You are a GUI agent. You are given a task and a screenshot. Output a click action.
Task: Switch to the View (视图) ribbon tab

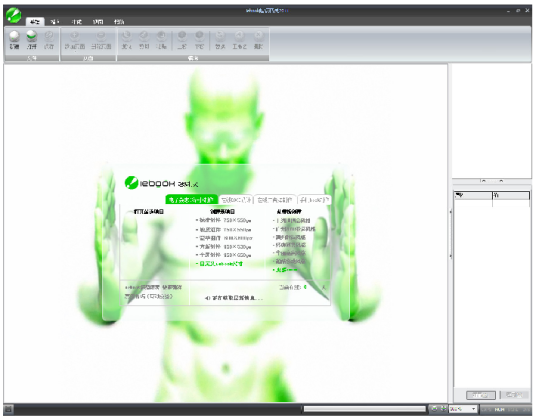[x=98, y=22]
